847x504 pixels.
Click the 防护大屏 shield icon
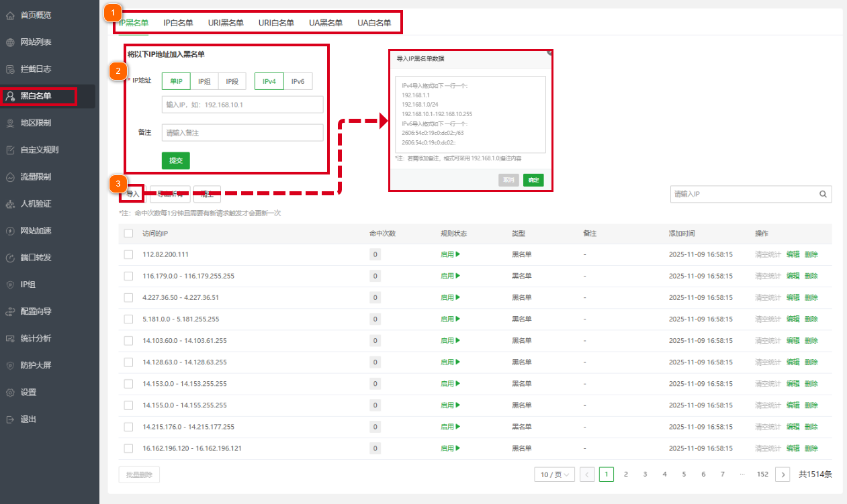[x=10, y=366]
